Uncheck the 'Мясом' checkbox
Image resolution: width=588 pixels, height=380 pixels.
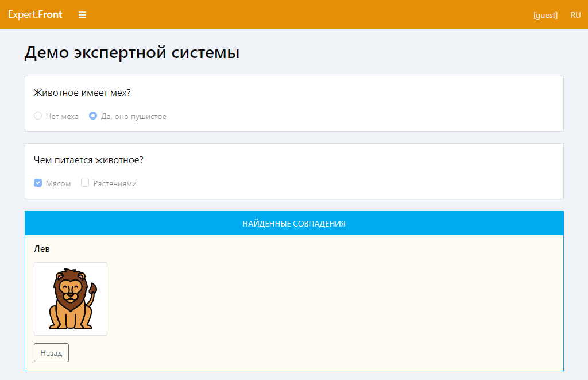pyautogui.click(x=37, y=182)
